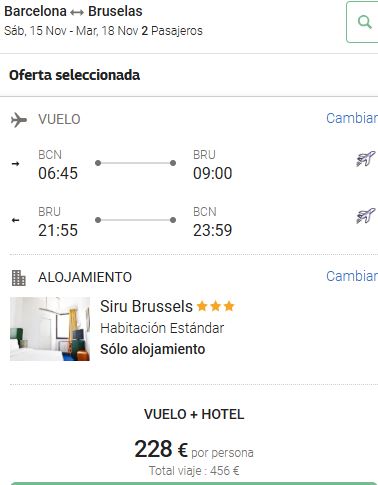Click the airplane icon next to VUELO
Screen dimensions: 378x485
19,120
